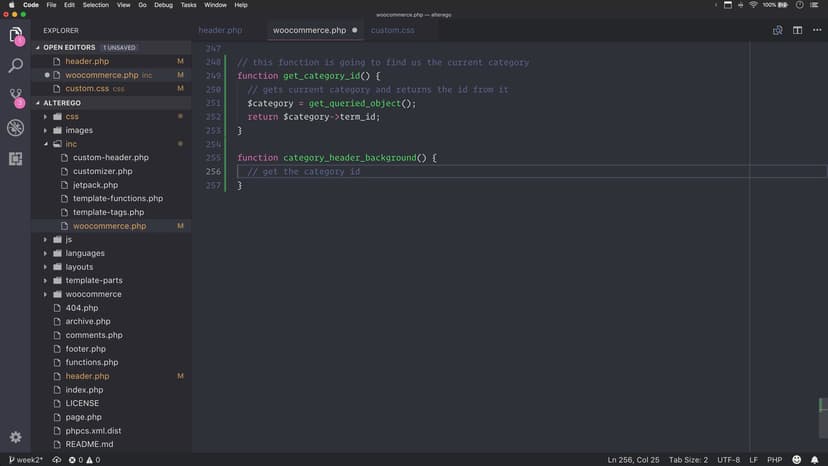Screen dimensions: 828x466
Task: Change the PHP language mode
Action: tap(773, 459)
